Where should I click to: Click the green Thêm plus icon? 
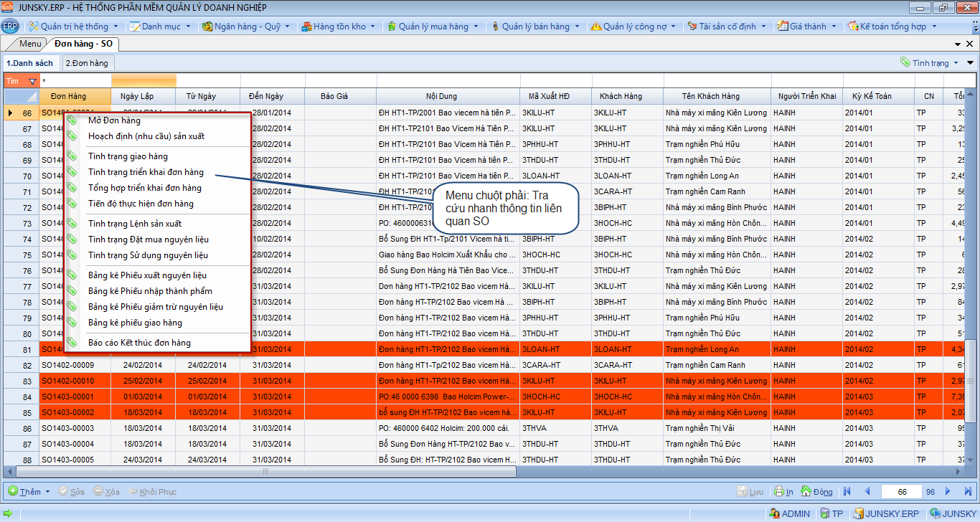click(13, 492)
